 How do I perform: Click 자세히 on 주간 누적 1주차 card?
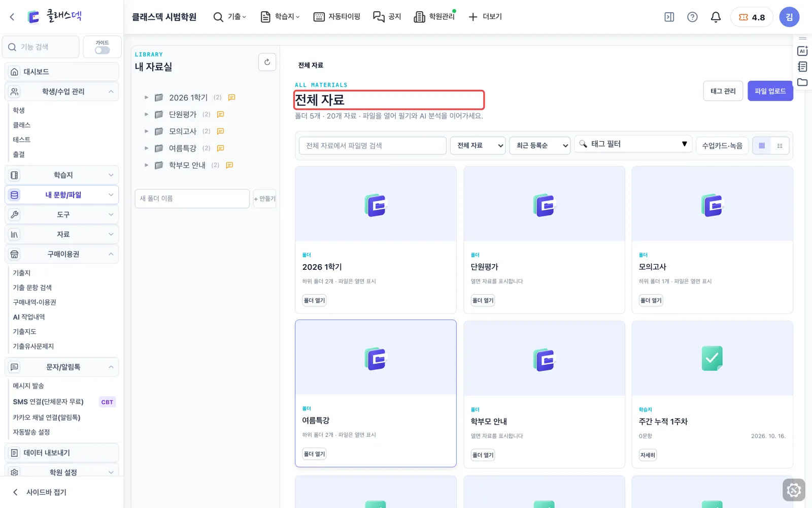tap(648, 455)
